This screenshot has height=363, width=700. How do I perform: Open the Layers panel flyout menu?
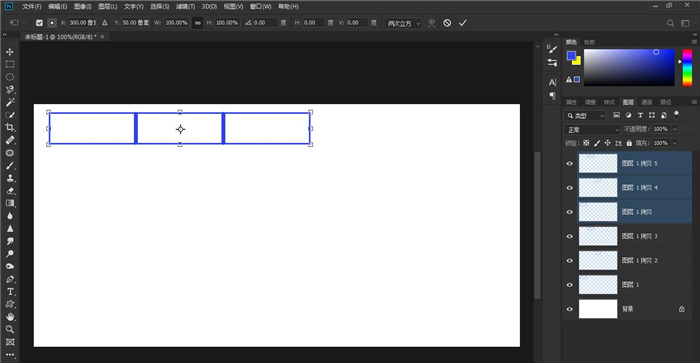(x=694, y=102)
